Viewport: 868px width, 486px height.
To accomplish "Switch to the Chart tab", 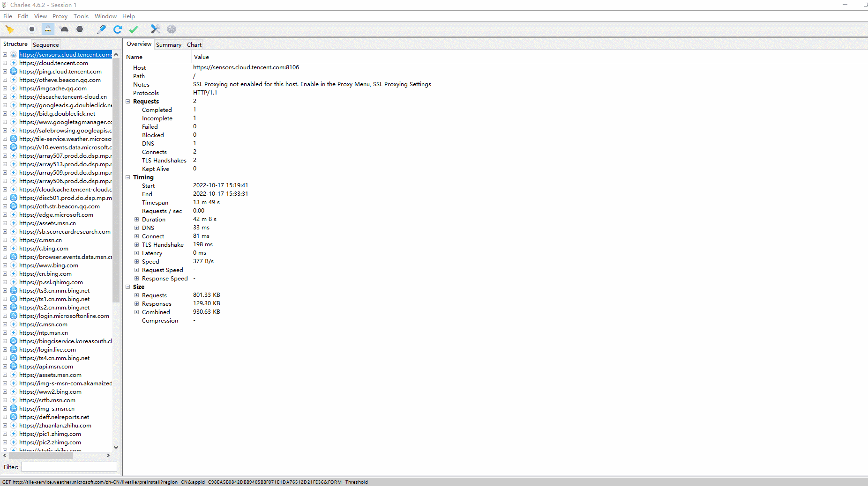I will coord(194,45).
